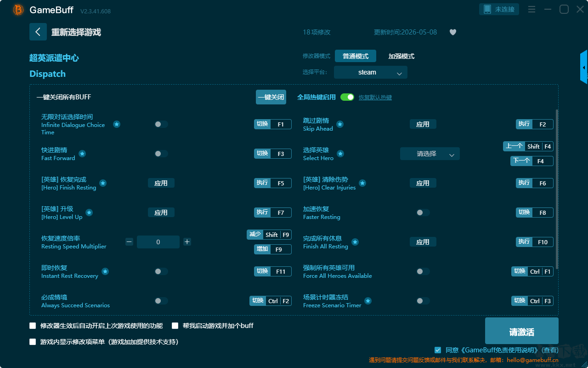Expand the blue side panel arrow
This screenshot has width=588, height=368.
(x=584, y=67)
